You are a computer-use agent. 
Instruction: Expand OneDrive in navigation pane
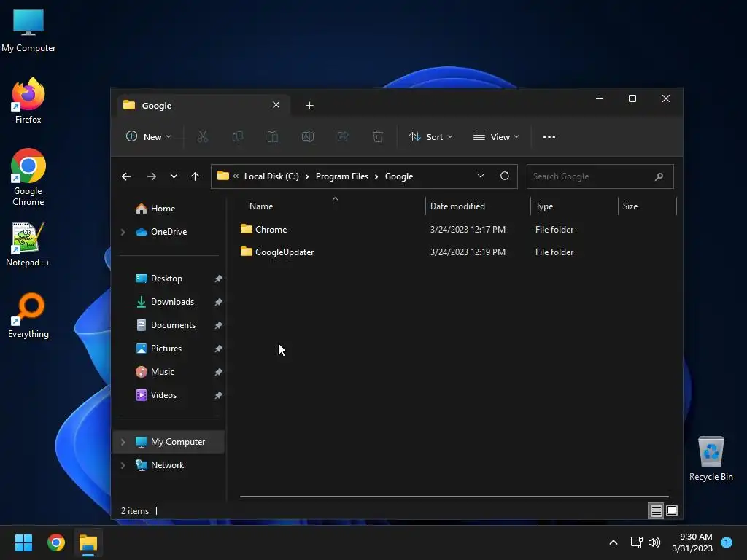pyautogui.click(x=123, y=232)
